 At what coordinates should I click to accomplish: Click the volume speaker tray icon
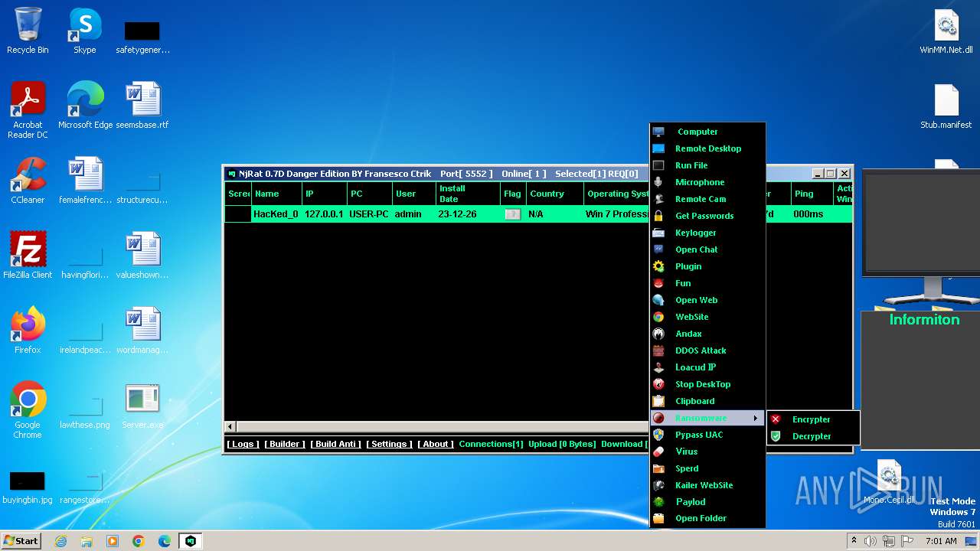[871, 541]
